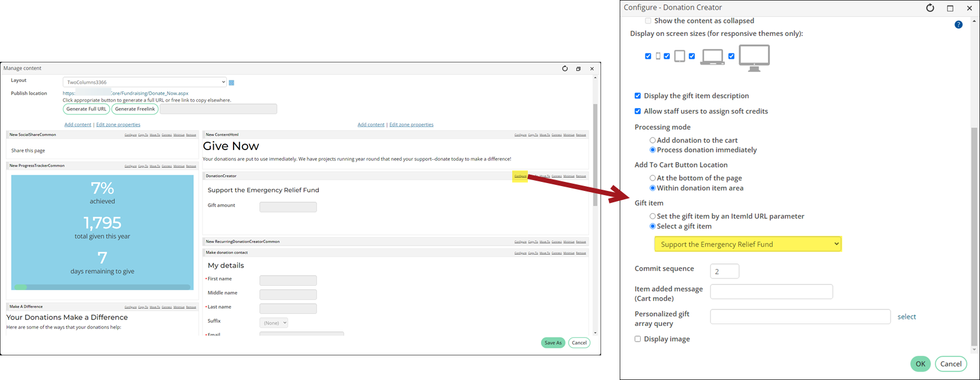Toggle Show the content as collapsed
980x380 pixels.
pyautogui.click(x=648, y=21)
